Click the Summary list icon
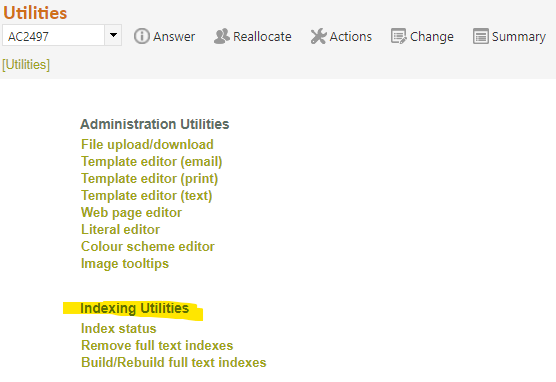Viewport: 556px width, 382px height. tap(480, 36)
